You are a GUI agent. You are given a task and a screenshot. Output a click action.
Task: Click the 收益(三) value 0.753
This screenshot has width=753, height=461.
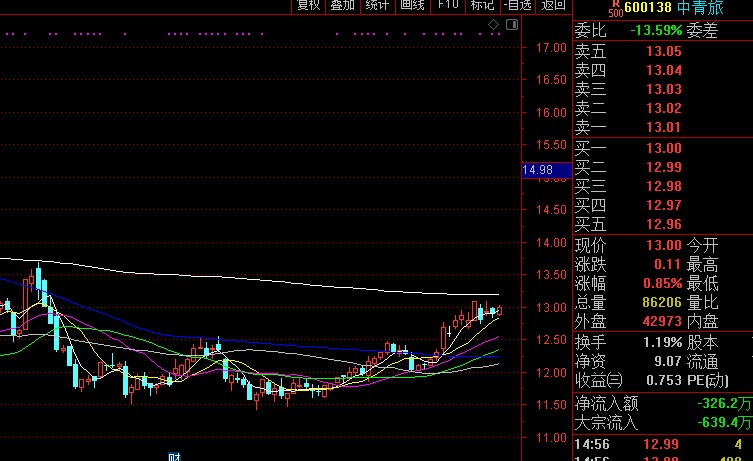pyautogui.click(x=664, y=380)
